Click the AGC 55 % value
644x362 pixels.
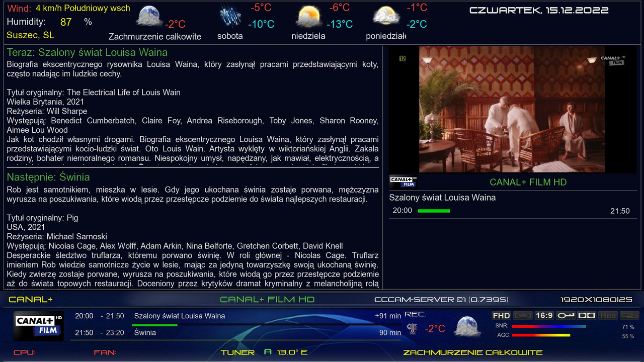click(628, 336)
